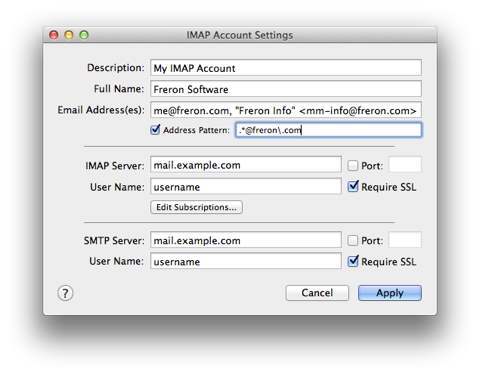Image resolution: width=480 pixels, height=375 pixels.
Task: Click the IMAP Server address field
Action: pos(246,165)
